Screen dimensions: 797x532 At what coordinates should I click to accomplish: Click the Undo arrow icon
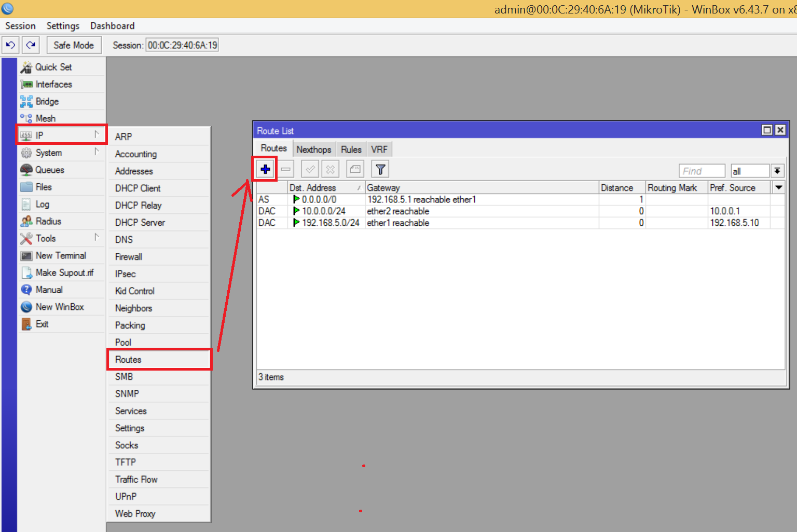[10, 45]
